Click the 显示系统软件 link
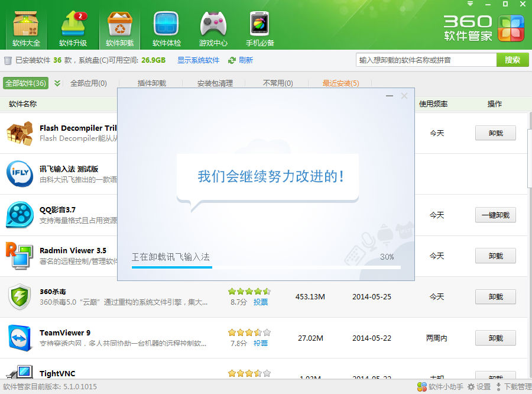Viewport: 532px width, 394px height. 199,60
